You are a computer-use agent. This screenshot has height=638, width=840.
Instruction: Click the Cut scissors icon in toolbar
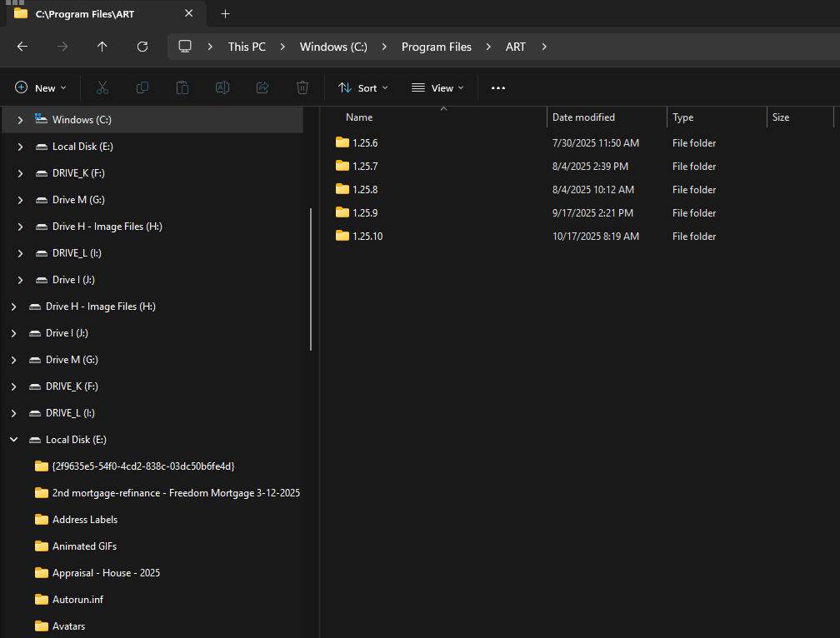click(x=102, y=87)
